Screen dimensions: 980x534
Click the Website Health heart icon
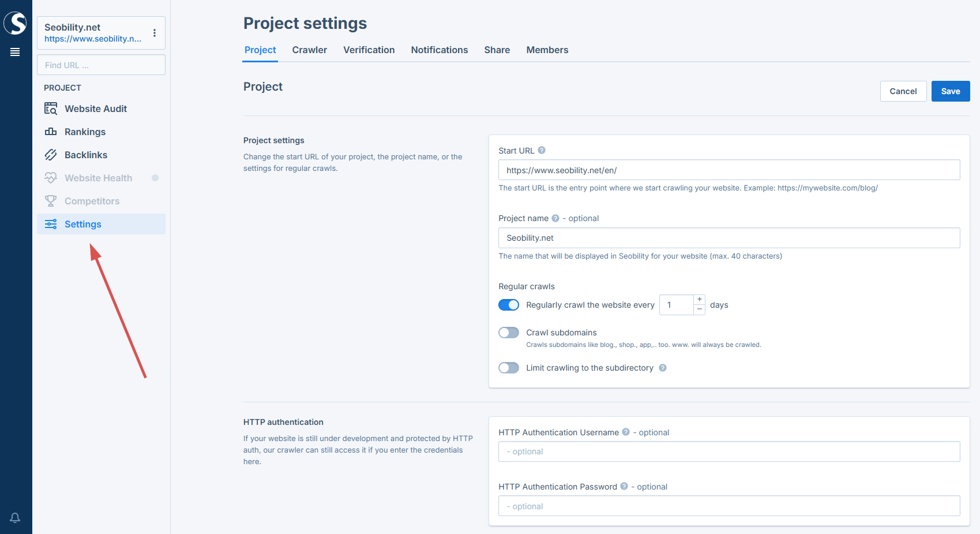click(51, 178)
